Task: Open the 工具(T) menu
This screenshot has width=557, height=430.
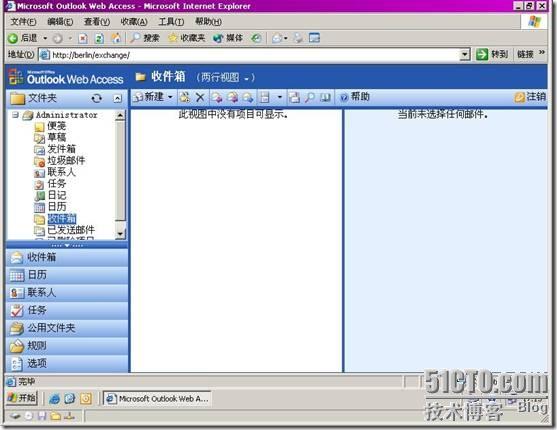Action: tap(171, 22)
